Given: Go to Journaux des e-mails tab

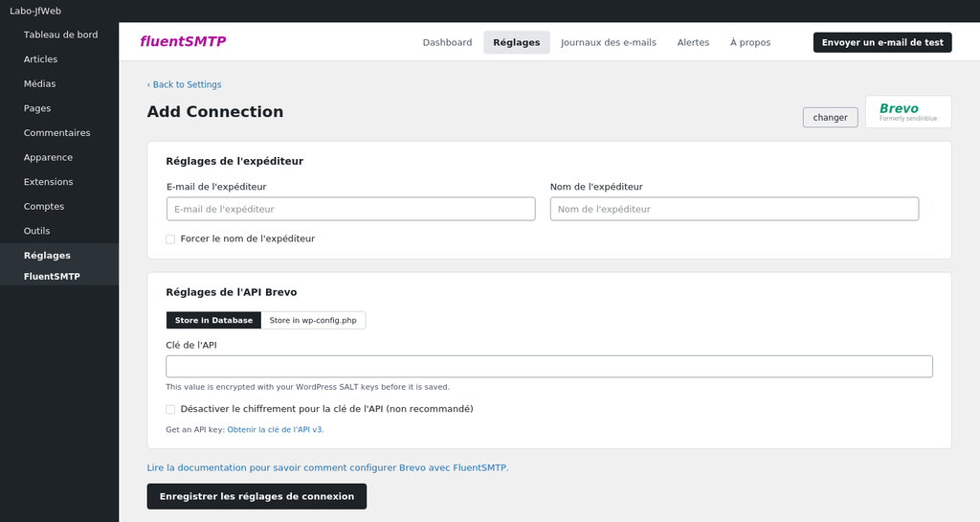Looking at the screenshot, I should pos(608,42).
